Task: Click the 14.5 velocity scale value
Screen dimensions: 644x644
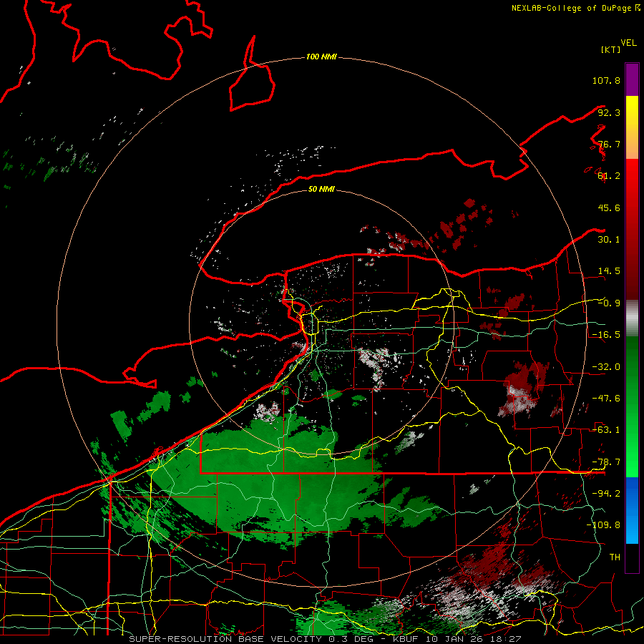Action: (x=609, y=271)
